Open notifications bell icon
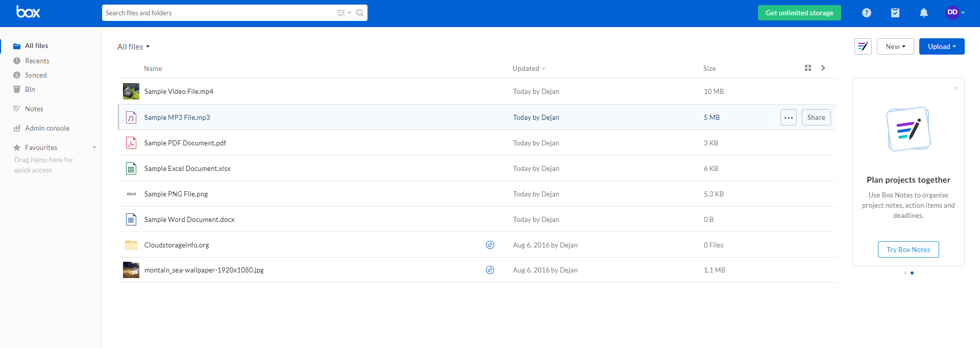Screen dimensions: 980x348 click(923, 13)
